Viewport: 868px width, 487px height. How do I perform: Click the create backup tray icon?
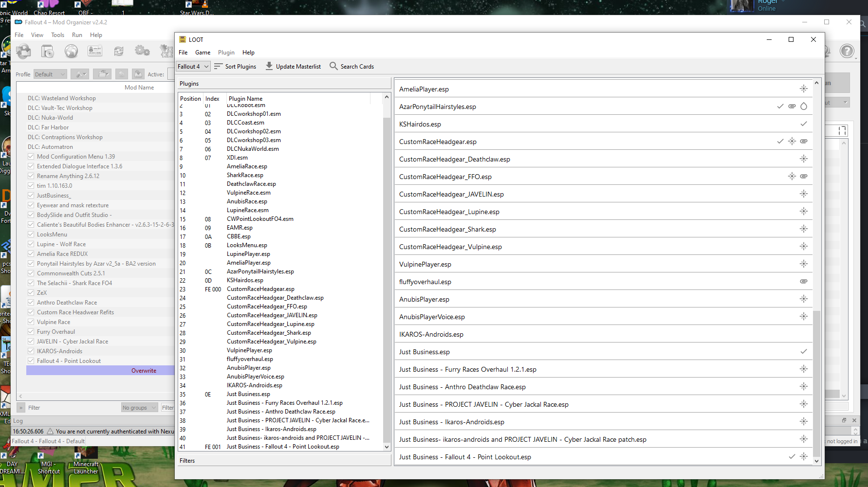tap(138, 74)
